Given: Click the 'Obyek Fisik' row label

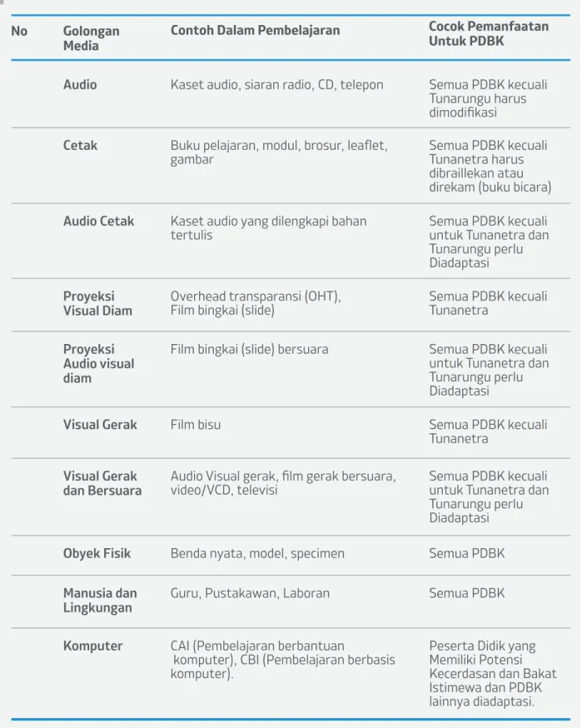Looking at the screenshot, I should (x=97, y=553).
